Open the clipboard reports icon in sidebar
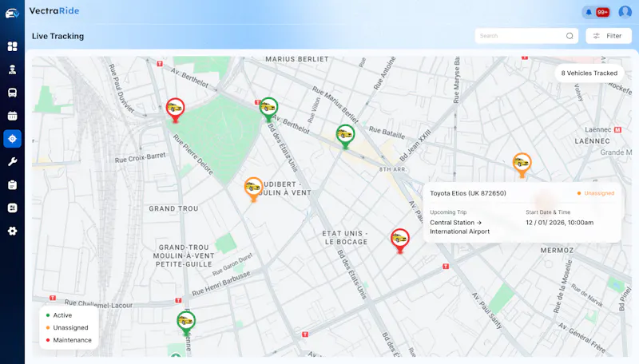This screenshot has height=364, width=639. pos(12,185)
